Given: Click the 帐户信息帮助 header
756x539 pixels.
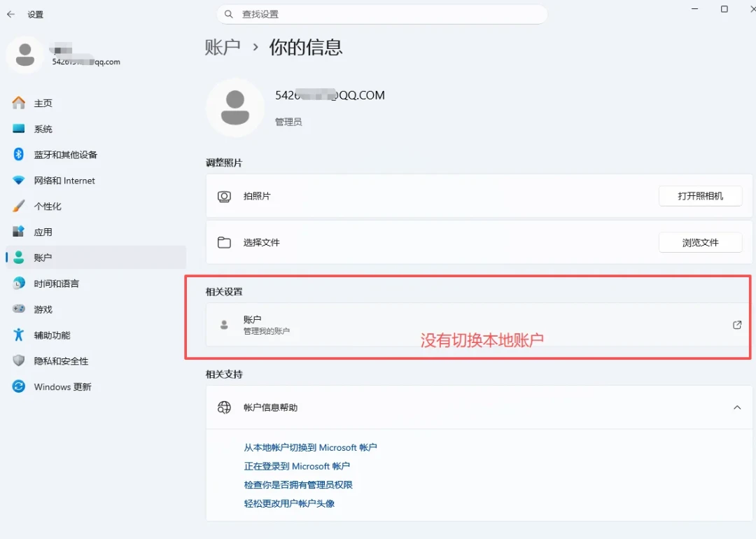Looking at the screenshot, I should point(479,407).
